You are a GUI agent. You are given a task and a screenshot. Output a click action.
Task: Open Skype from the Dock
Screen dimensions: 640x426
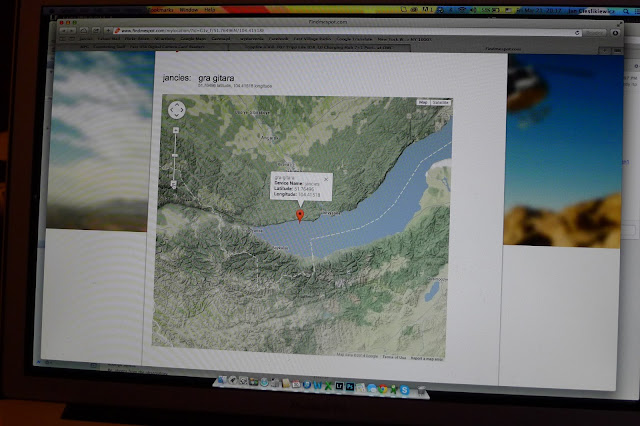pyautogui.click(x=404, y=390)
